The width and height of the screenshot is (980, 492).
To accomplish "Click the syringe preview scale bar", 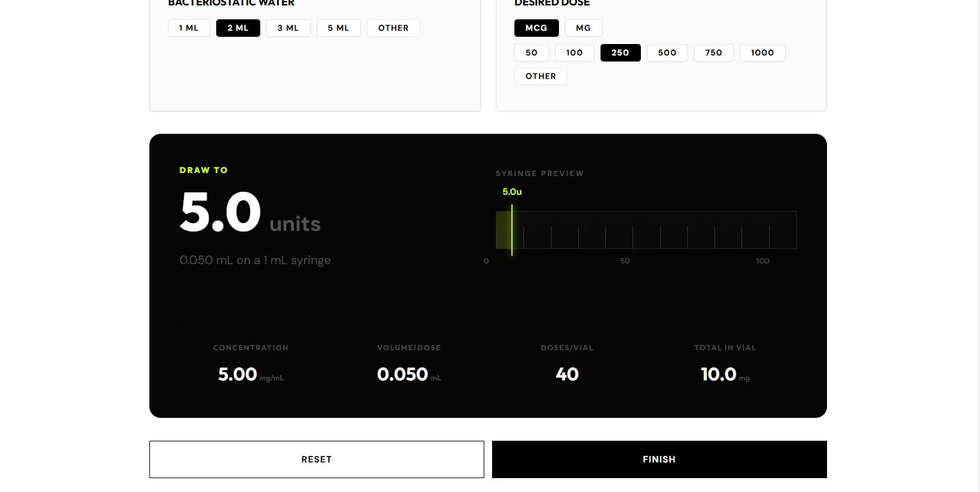I will pyautogui.click(x=646, y=230).
